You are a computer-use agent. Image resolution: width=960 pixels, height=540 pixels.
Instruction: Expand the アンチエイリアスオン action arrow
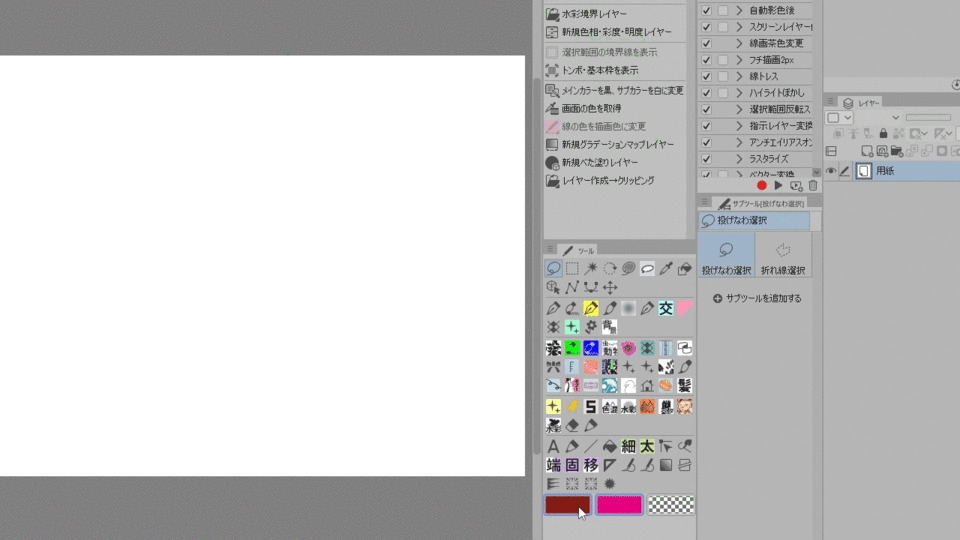coord(739,143)
